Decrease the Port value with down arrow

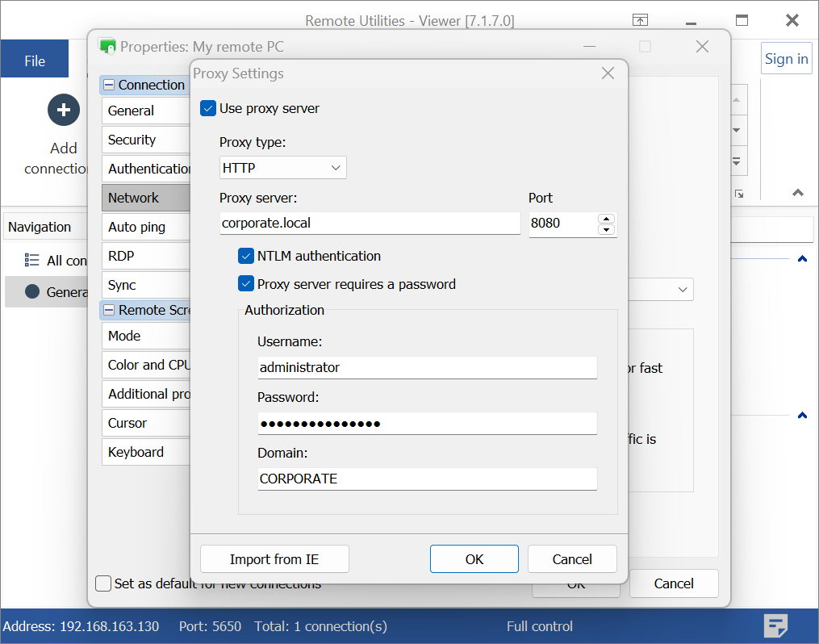coord(606,230)
